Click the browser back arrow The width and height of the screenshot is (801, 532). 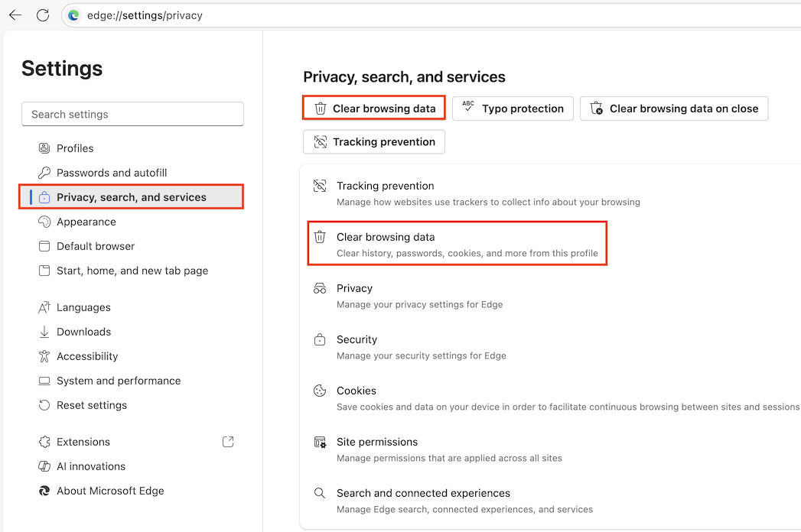pyautogui.click(x=15, y=15)
